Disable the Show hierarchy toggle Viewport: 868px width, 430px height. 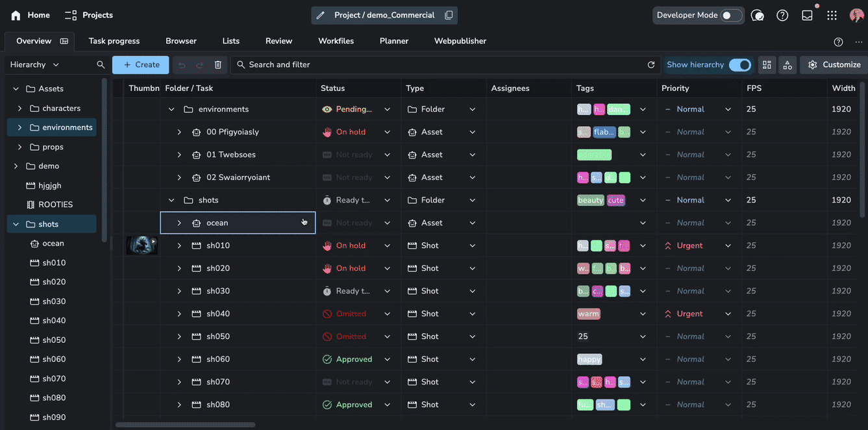pos(739,65)
